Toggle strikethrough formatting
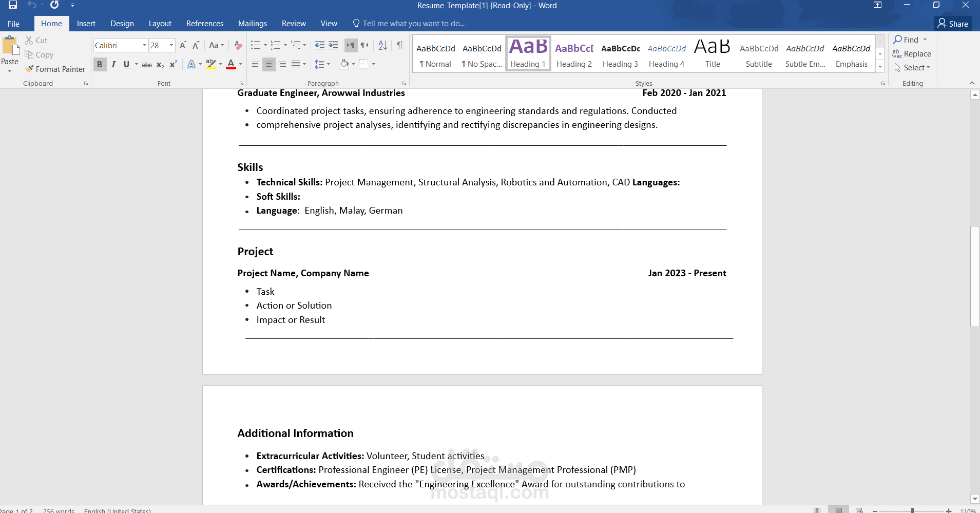This screenshot has width=980, height=513. pyautogui.click(x=147, y=64)
